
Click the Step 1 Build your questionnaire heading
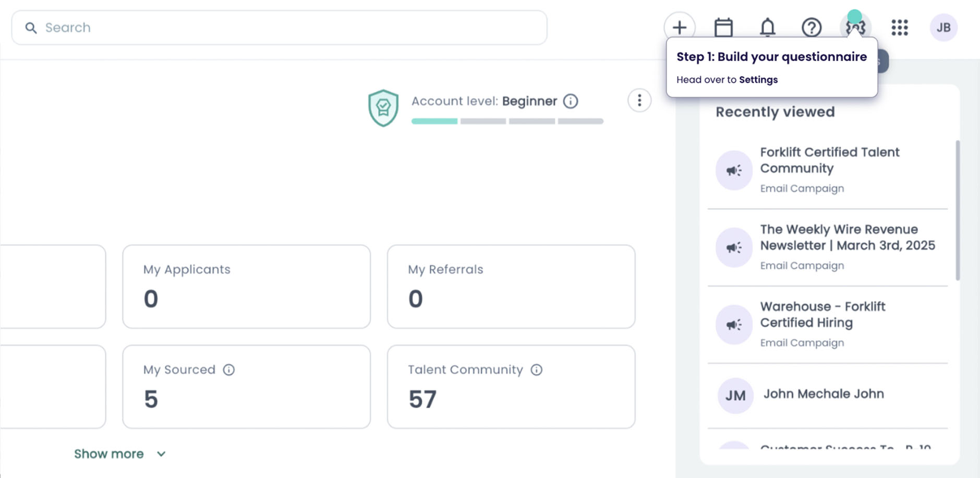771,57
